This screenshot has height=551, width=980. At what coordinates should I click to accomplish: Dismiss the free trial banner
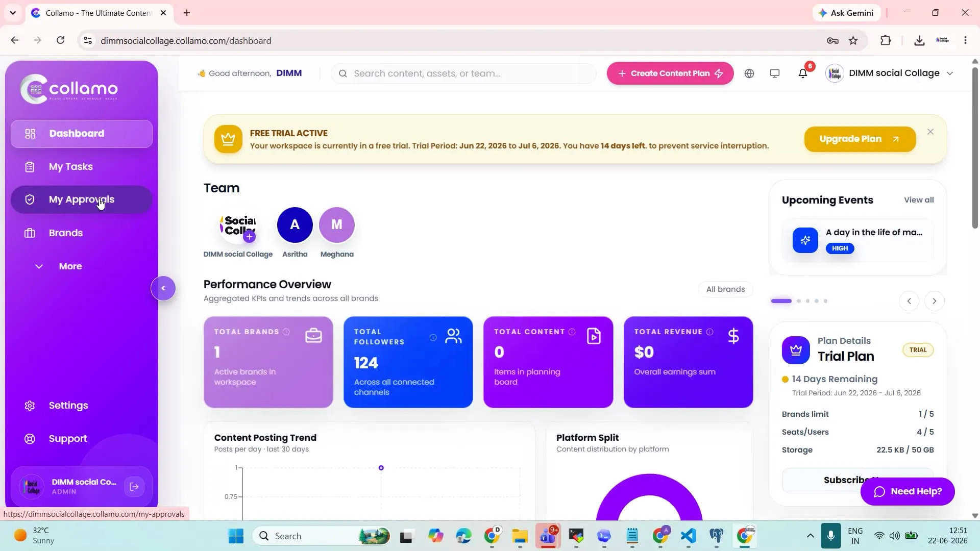click(930, 132)
